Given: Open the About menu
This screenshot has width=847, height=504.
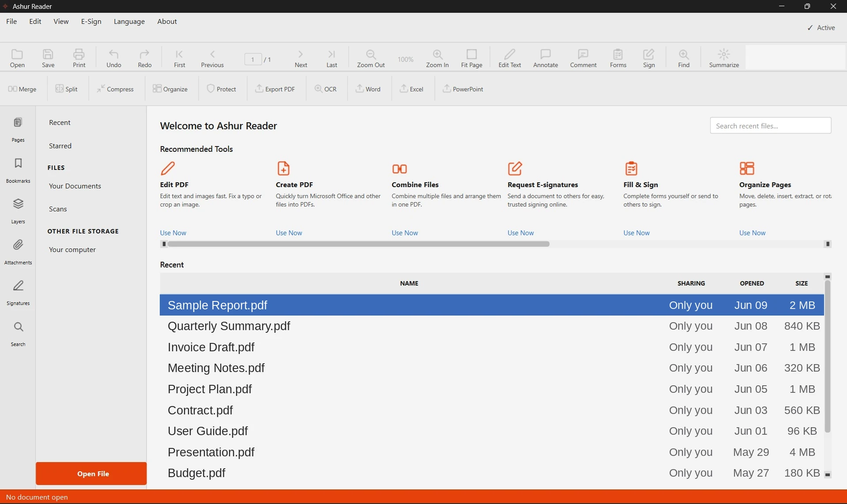Looking at the screenshot, I should [167, 21].
